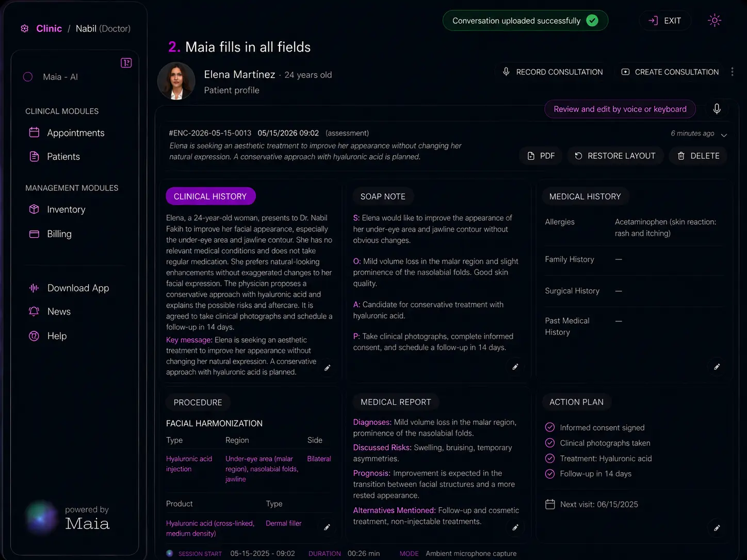
Task: Collapse the encounter with chevron arrow
Action: pos(724,135)
